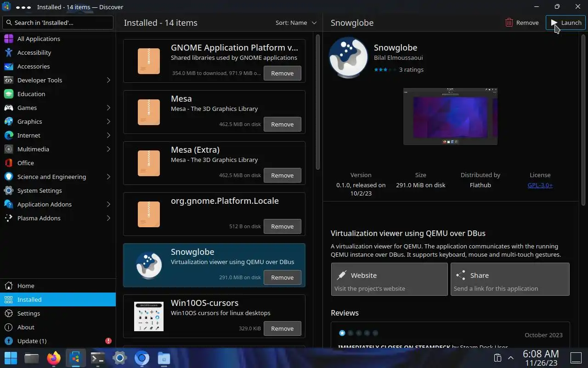Click the Plasma Addons icon
Viewport: 588px width, 368px height.
click(9, 218)
